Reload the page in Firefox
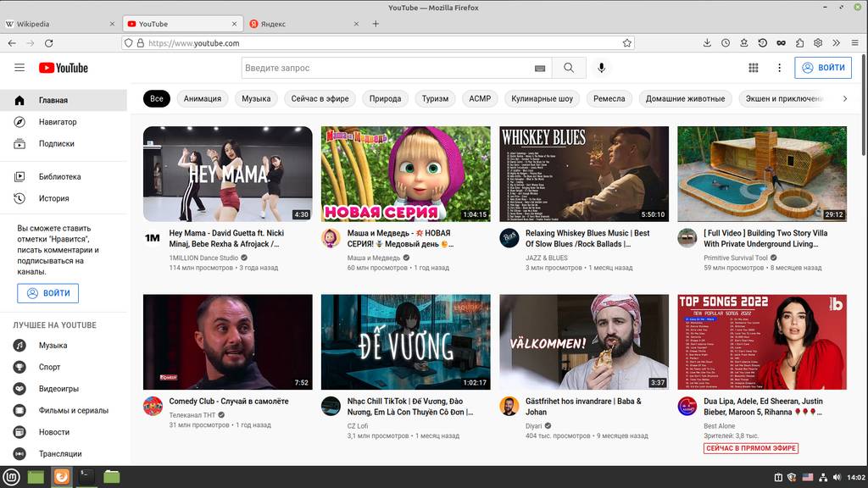868x488 pixels. click(x=49, y=43)
